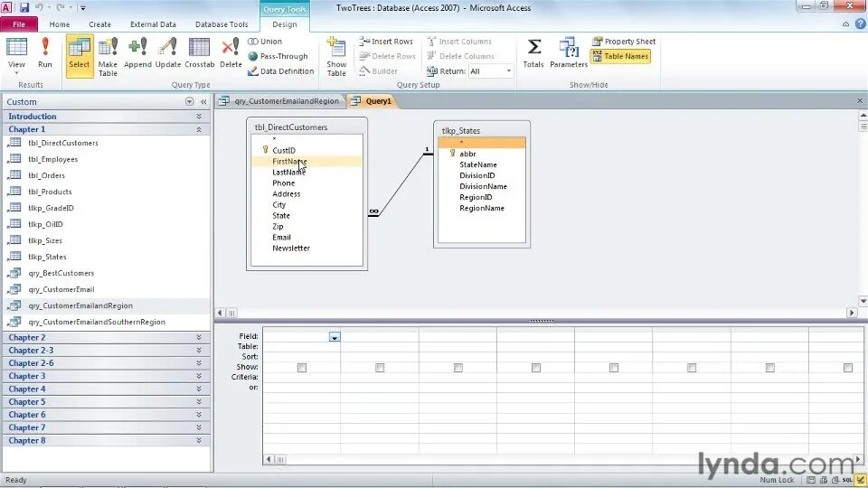The height and width of the screenshot is (488, 868).
Task: Click Delete Rows in Query Setup
Action: tap(387, 56)
